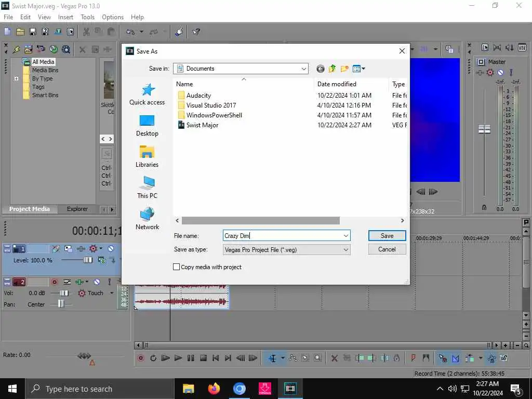
Task: Select the Zoom Edit tool magnifier
Action: pyautogui.click(x=318, y=358)
